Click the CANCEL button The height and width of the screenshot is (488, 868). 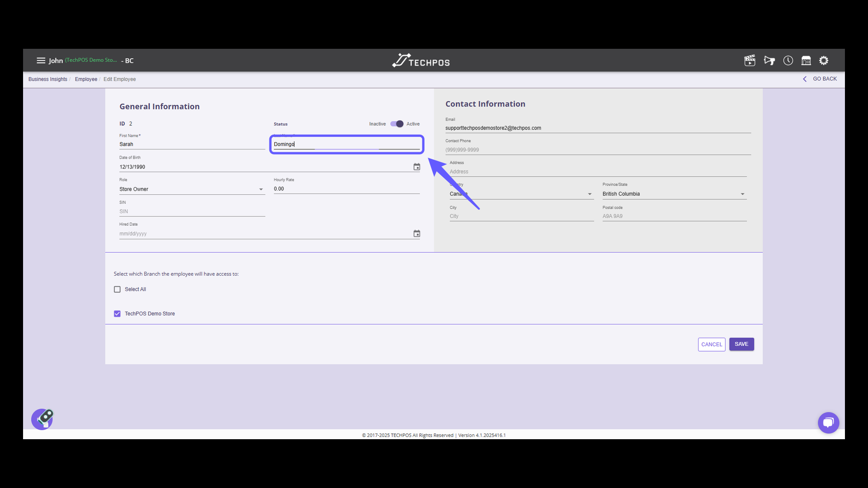click(711, 344)
